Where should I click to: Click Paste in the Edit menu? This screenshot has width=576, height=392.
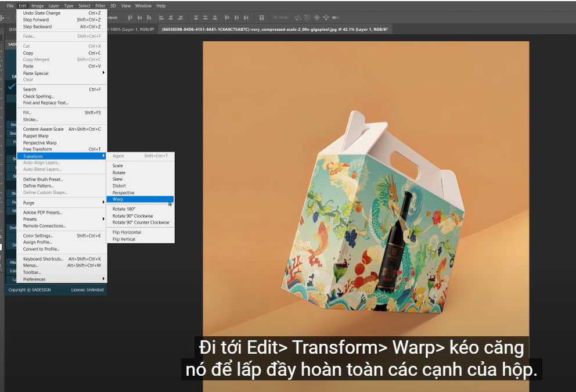(x=62, y=66)
